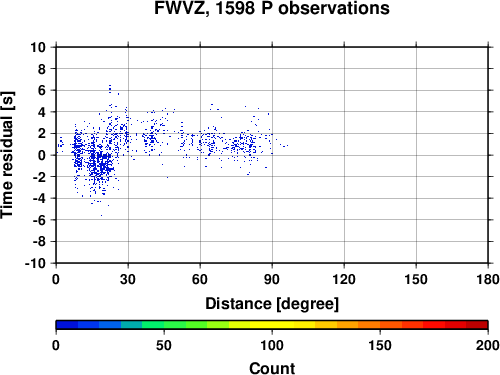Click the 'Count' colorbar label
Screen dimensions: 500x375
tap(272, 368)
